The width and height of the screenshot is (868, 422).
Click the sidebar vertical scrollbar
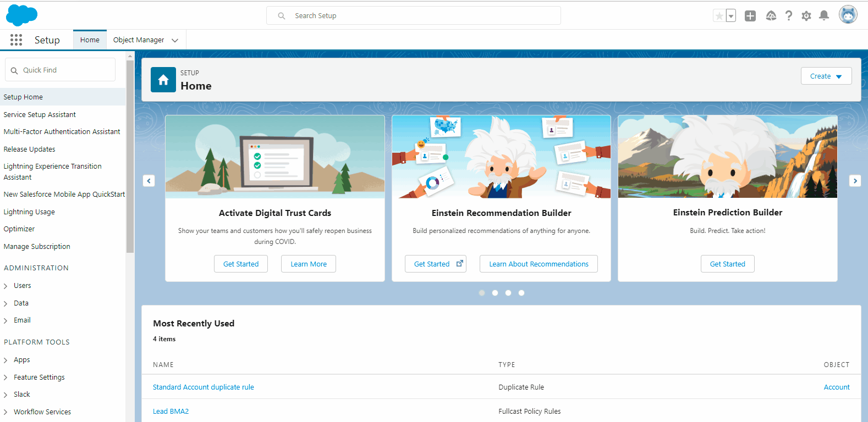point(130,157)
